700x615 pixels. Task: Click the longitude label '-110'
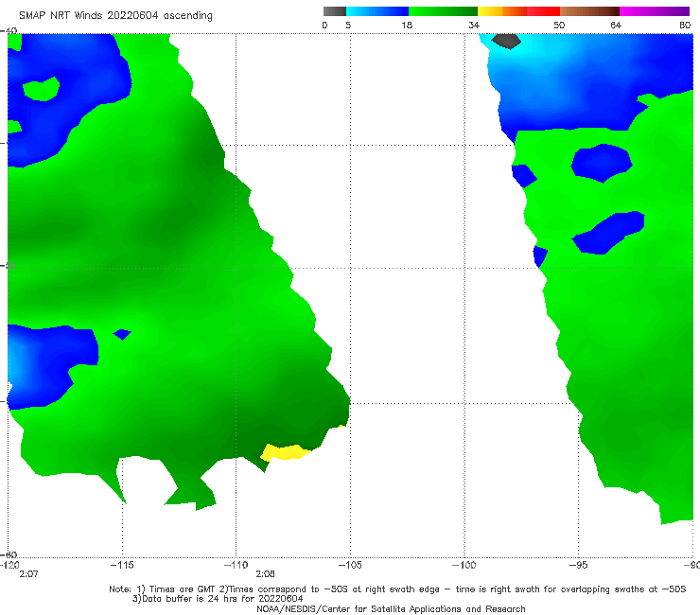click(x=236, y=565)
